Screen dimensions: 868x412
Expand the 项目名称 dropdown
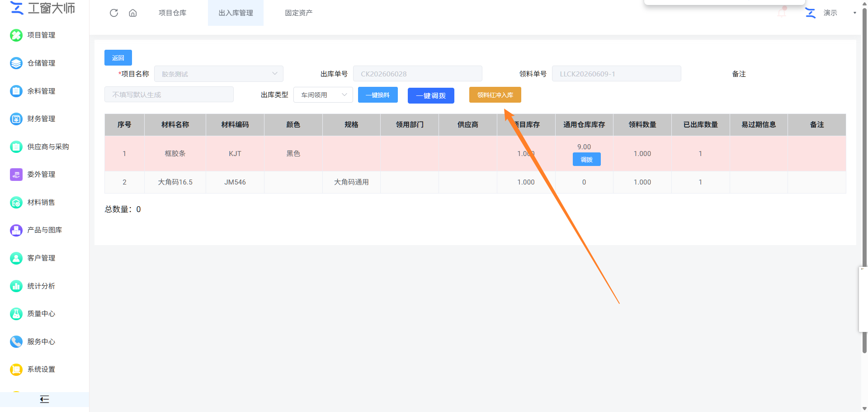point(219,74)
